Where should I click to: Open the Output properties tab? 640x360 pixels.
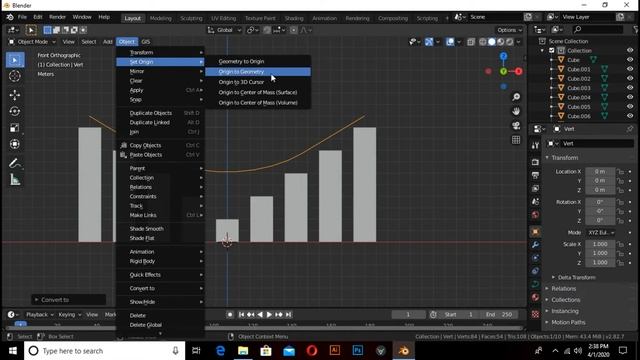click(x=535, y=176)
